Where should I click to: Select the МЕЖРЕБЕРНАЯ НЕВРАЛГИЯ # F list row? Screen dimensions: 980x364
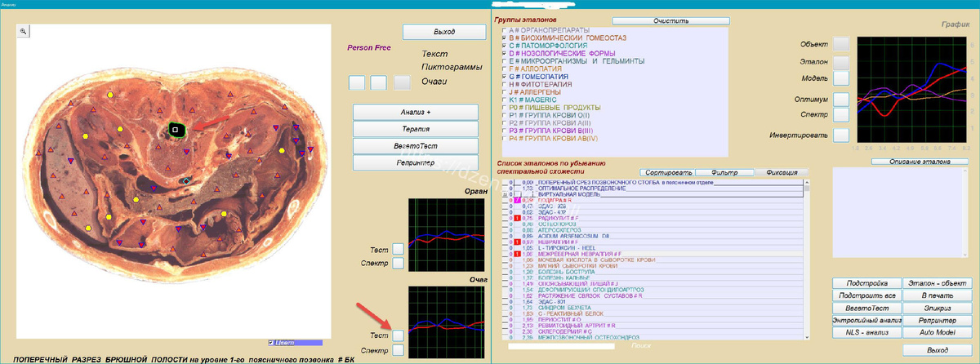pyautogui.click(x=651, y=255)
